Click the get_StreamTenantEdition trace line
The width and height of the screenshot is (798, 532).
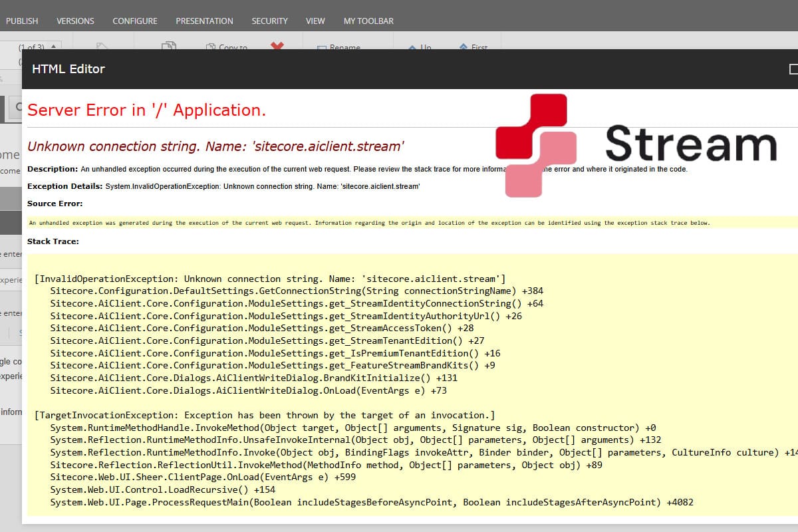tap(267, 340)
